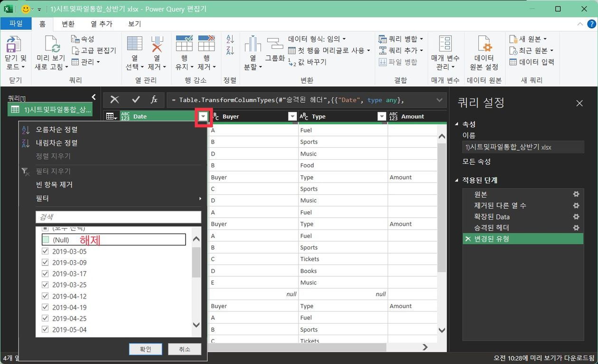Click Group By (그룹화) icon

(x=275, y=44)
